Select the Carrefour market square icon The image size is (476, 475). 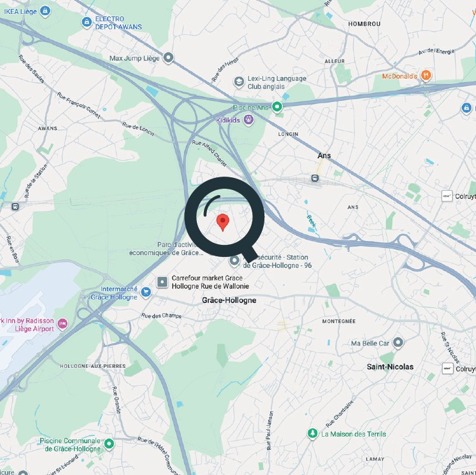coord(162,282)
